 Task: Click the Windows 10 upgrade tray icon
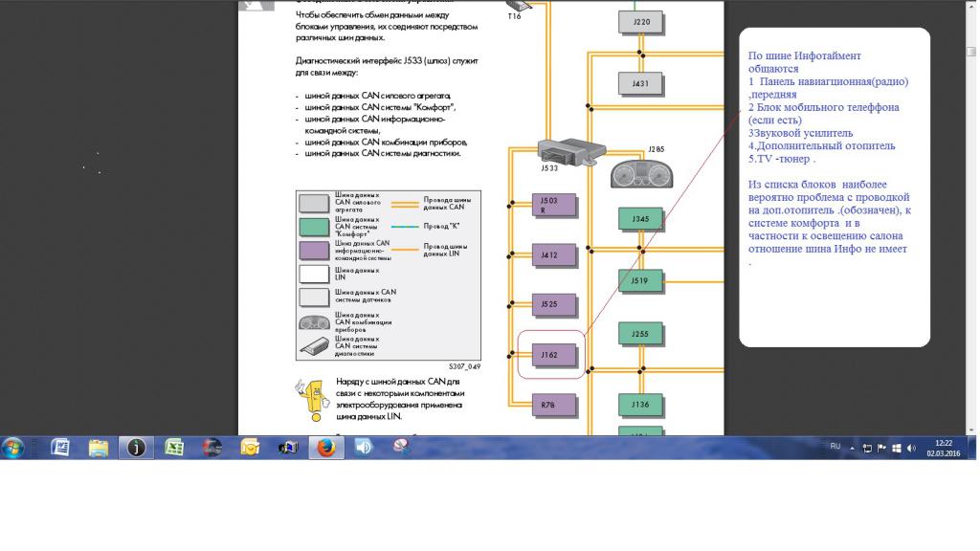coord(897,448)
